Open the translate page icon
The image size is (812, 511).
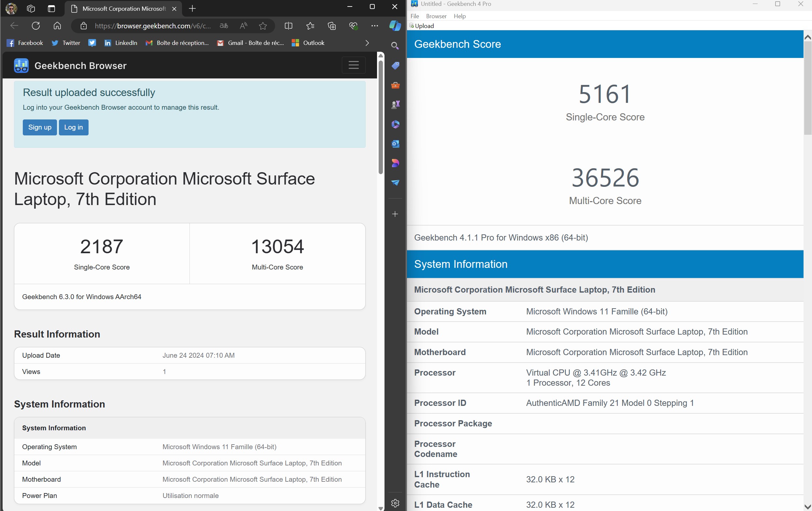point(224,26)
